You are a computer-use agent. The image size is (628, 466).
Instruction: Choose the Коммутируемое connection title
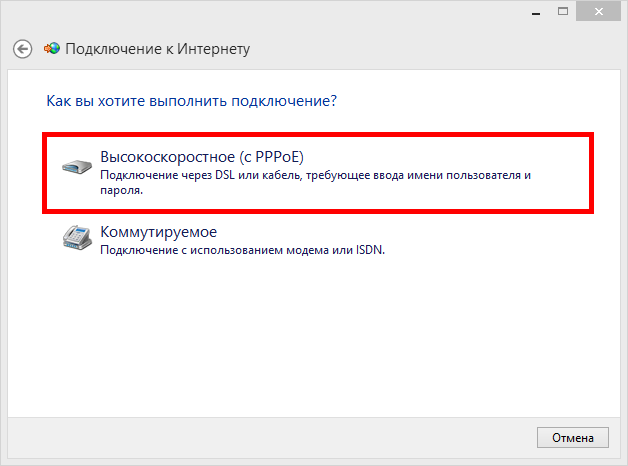[x=158, y=232]
